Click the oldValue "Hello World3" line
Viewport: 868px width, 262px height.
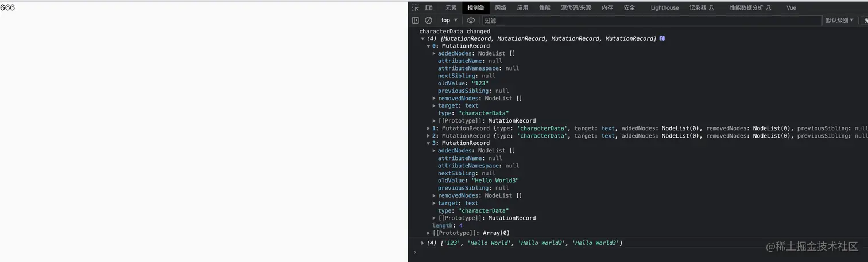(x=478, y=181)
